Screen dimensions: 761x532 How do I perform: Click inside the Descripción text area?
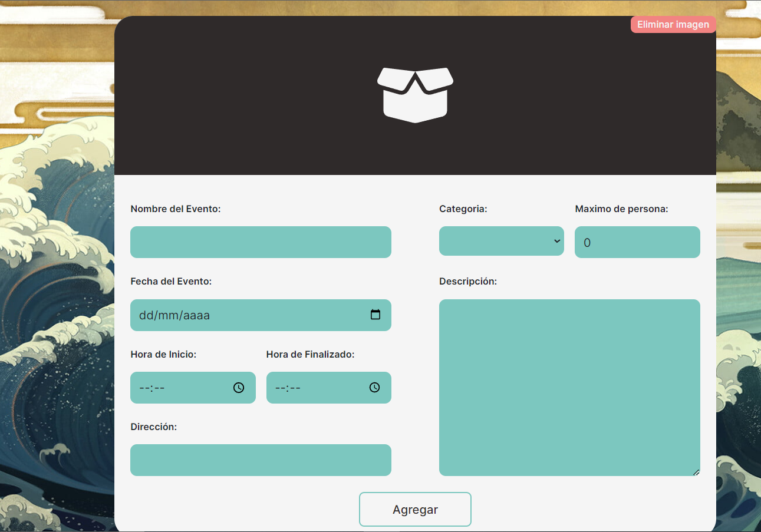tap(569, 388)
